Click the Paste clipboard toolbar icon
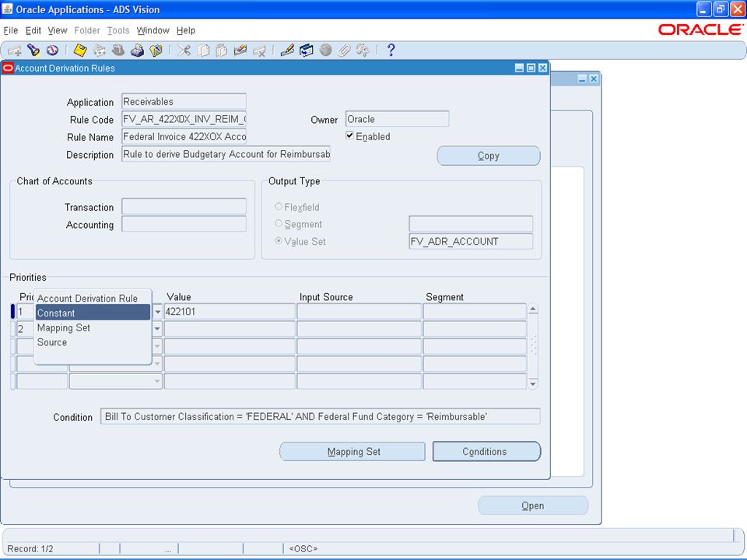Screen dimensions: 747x560 (x=222, y=50)
